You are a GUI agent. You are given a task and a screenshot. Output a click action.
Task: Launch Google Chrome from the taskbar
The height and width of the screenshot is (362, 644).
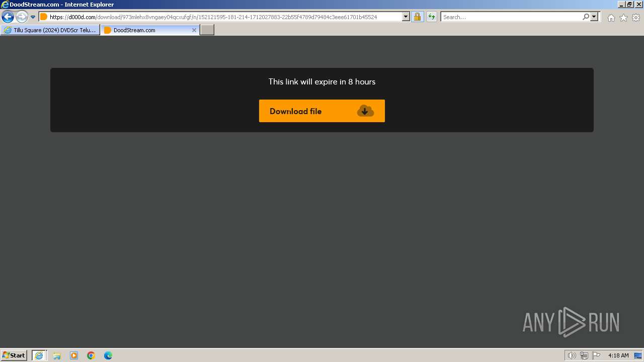coord(91,355)
